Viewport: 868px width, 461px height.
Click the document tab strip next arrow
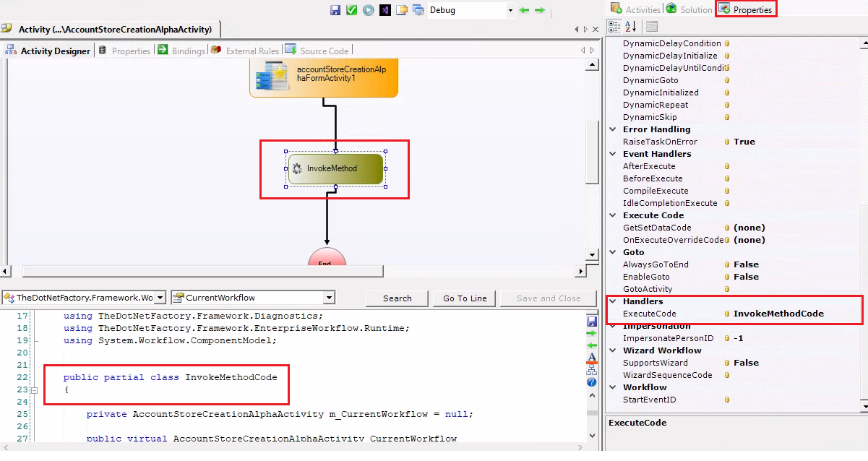point(585,29)
